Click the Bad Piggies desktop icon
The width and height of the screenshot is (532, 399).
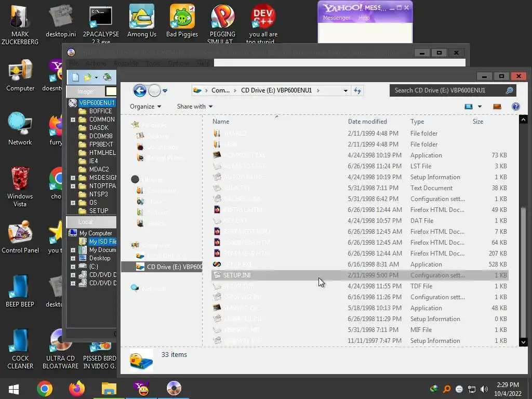182,21
